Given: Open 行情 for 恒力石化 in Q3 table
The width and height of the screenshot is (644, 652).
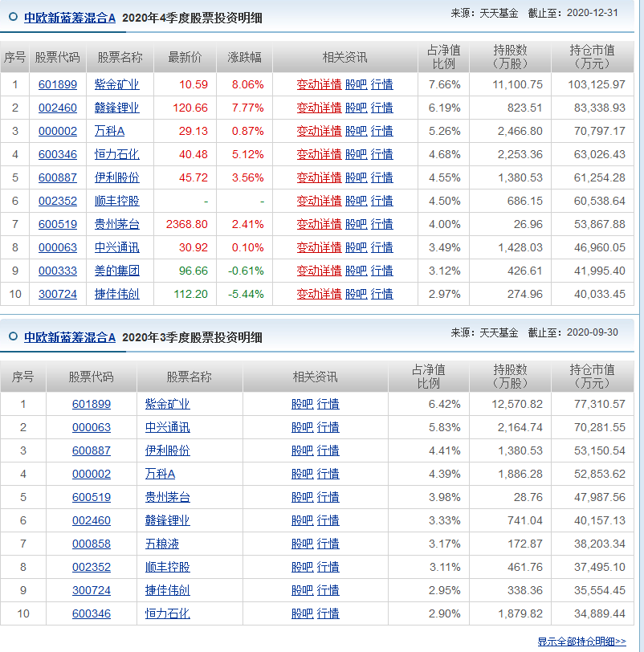Looking at the screenshot, I should [x=328, y=613].
